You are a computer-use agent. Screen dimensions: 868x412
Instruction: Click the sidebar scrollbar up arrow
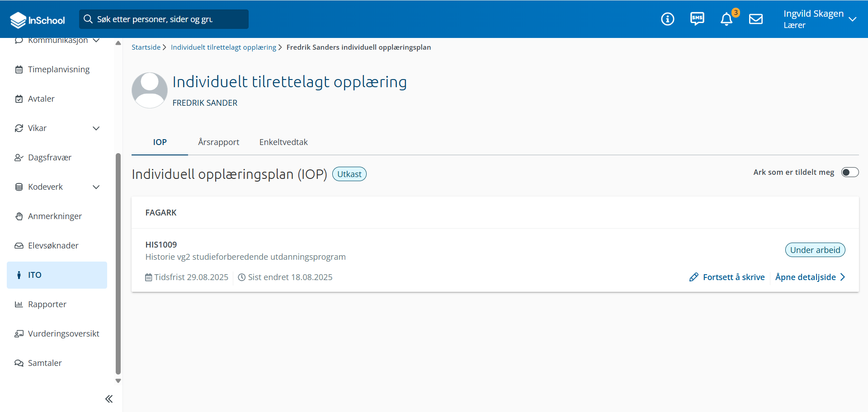pos(118,43)
